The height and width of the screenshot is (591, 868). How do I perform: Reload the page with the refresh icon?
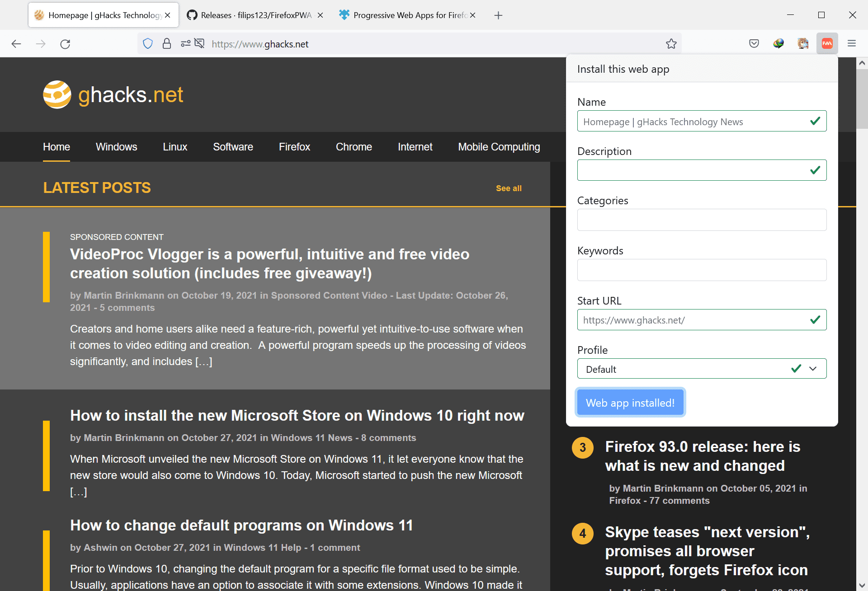pyautogui.click(x=65, y=44)
